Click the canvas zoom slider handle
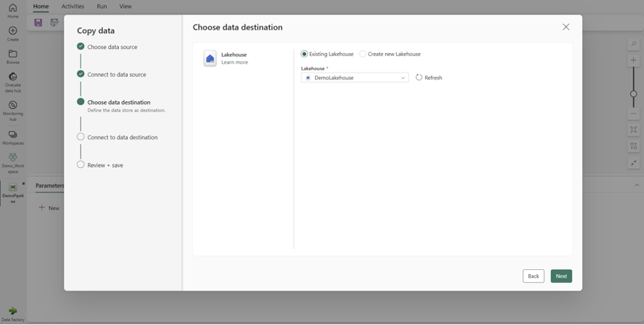This screenshot has width=644, height=325. (634, 94)
